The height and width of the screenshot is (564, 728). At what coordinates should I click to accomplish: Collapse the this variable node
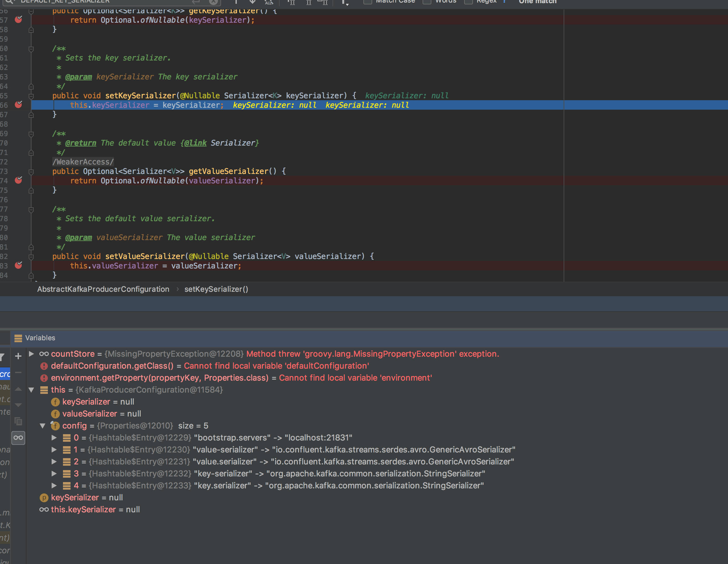(31, 389)
